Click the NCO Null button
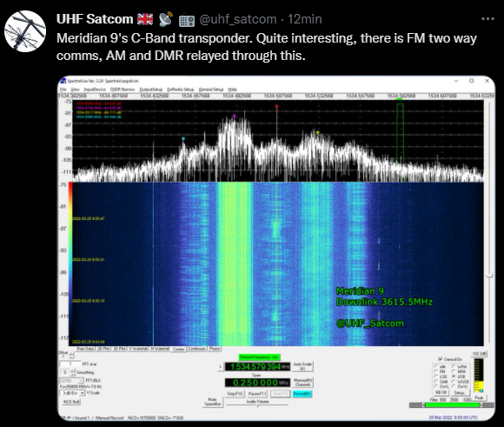This screenshot has width=504, height=427. click(71, 402)
